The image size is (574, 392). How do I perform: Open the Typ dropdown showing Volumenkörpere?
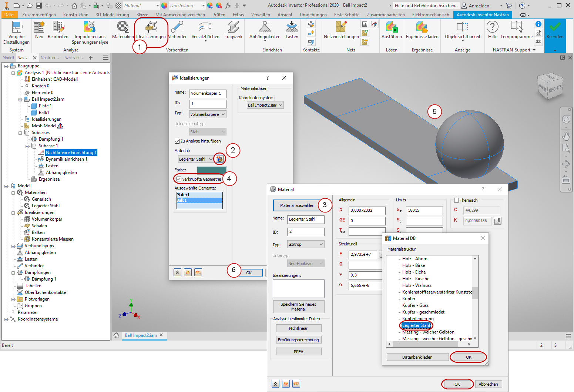pyautogui.click(x=208, y=114)
